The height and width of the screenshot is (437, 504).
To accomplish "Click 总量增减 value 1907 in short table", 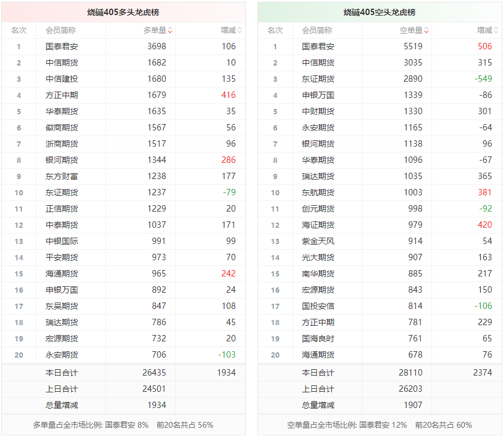I will [x=413, y=405].
